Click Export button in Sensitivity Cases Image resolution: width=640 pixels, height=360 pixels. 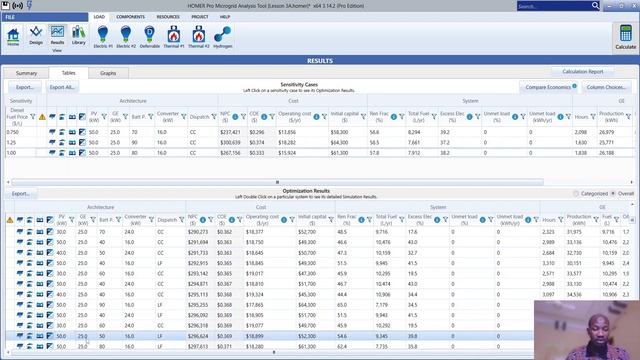(x=25, y=87)
